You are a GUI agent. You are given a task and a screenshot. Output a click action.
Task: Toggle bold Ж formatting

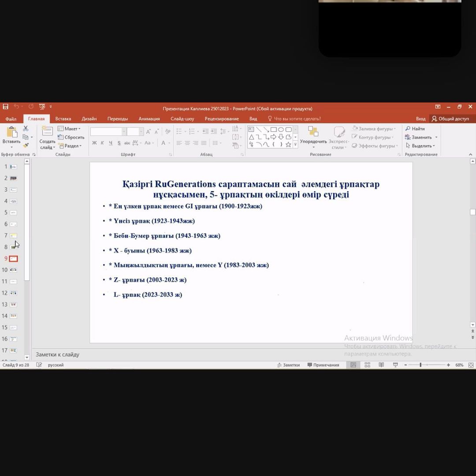[x=94, y=143]
